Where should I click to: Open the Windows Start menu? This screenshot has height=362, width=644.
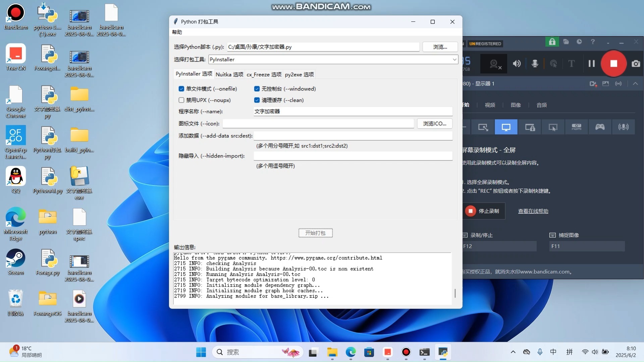201,352
